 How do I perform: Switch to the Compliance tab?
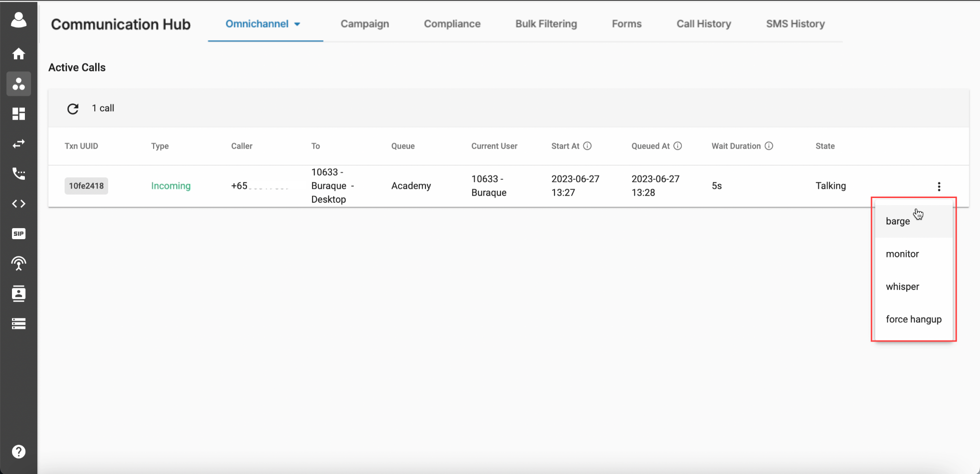452,24
